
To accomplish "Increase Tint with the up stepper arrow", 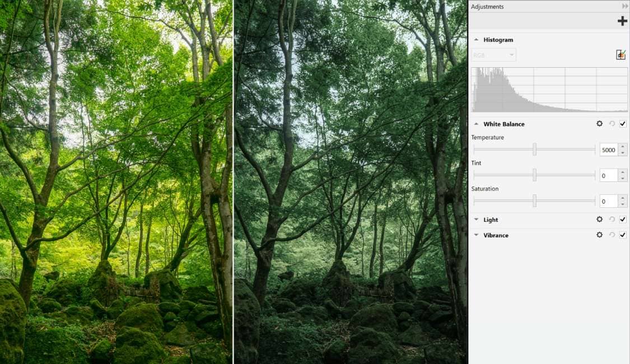I will click(x=622, y=172).
